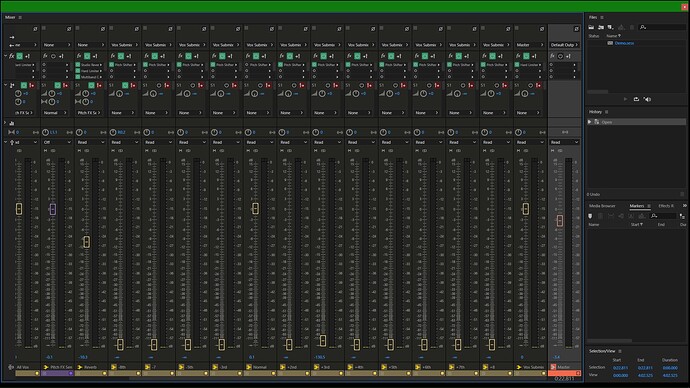Open the Read automation dropdown on Master track
Screen dimensions: 690x388
[565, 142]
